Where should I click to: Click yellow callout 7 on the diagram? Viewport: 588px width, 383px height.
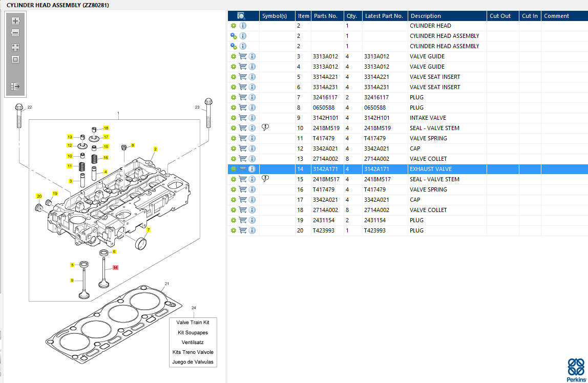149,230
